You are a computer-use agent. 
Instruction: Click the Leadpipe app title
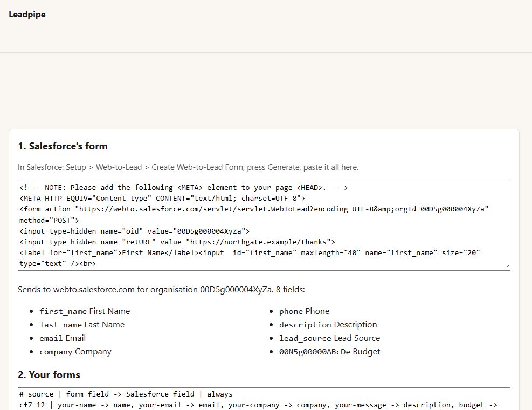click(27, 14)
